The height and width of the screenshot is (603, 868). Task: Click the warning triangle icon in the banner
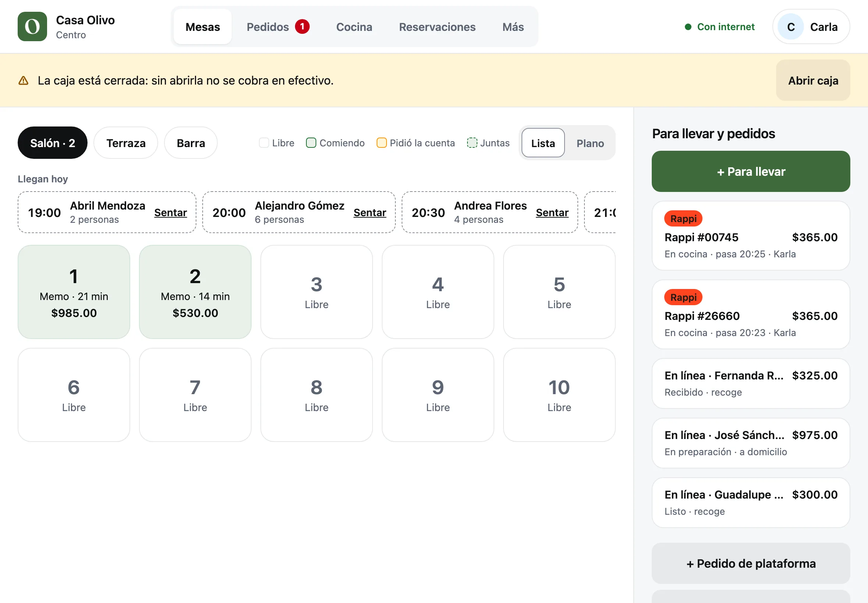pos(24,81)
